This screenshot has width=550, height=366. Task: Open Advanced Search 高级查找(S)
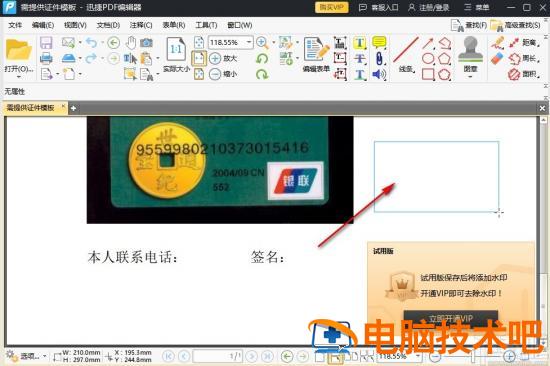(515, 25)
